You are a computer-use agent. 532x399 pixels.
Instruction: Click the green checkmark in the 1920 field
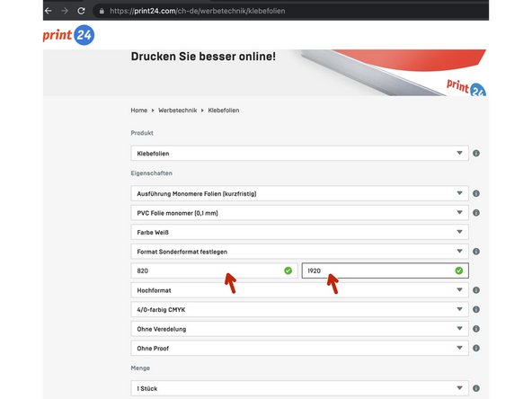459,270
